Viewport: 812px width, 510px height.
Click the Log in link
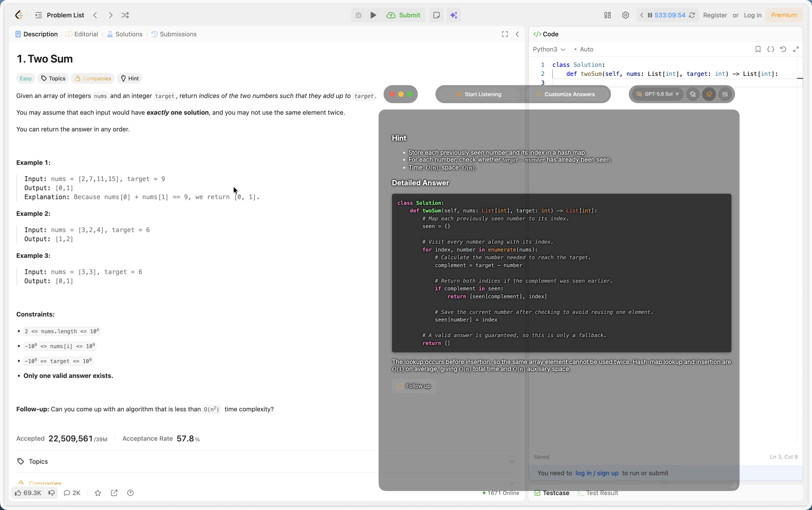(x=752, y=15)
